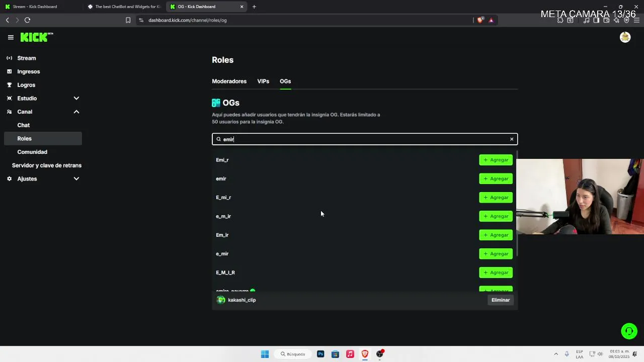Clear the search field with the X
Image resolution: width=644 pixels, height=362 pixels.
click(512, 139)
